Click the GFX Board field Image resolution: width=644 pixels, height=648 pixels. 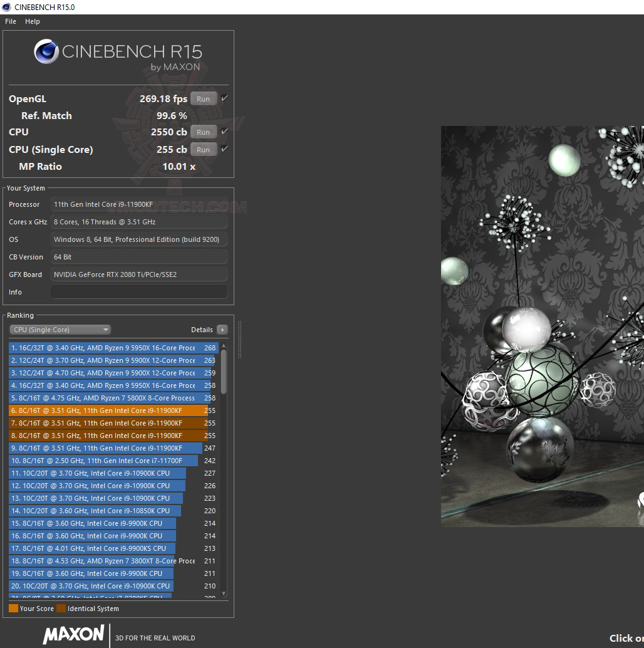tap(139, 274)
